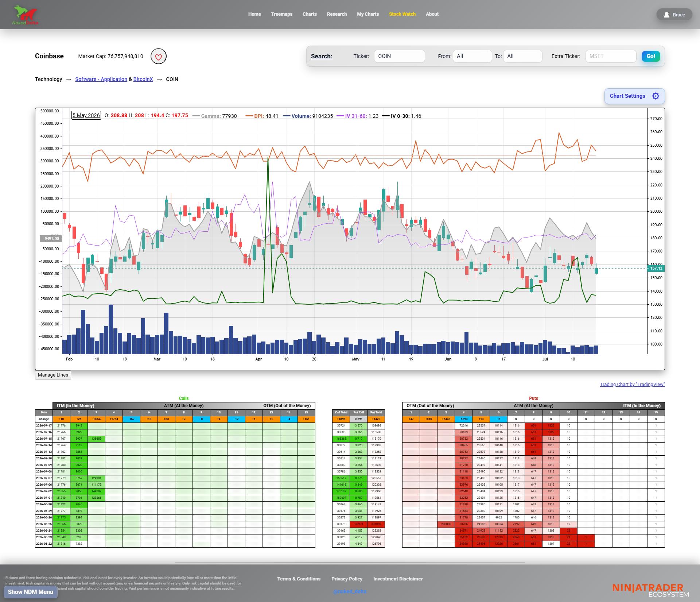View the Investment Disclaimer
The height and width of the screenshot is (602, 700).
click(398, 579)
